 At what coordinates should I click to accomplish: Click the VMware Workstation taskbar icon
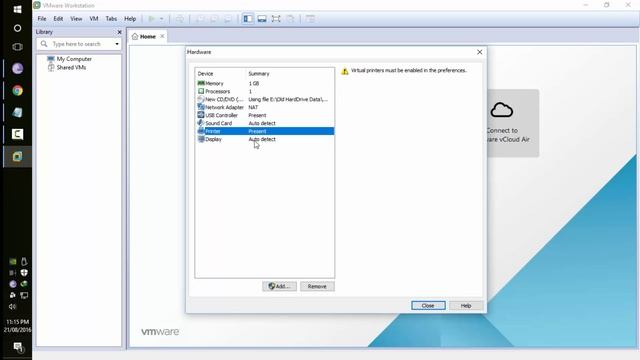point(17,156)
